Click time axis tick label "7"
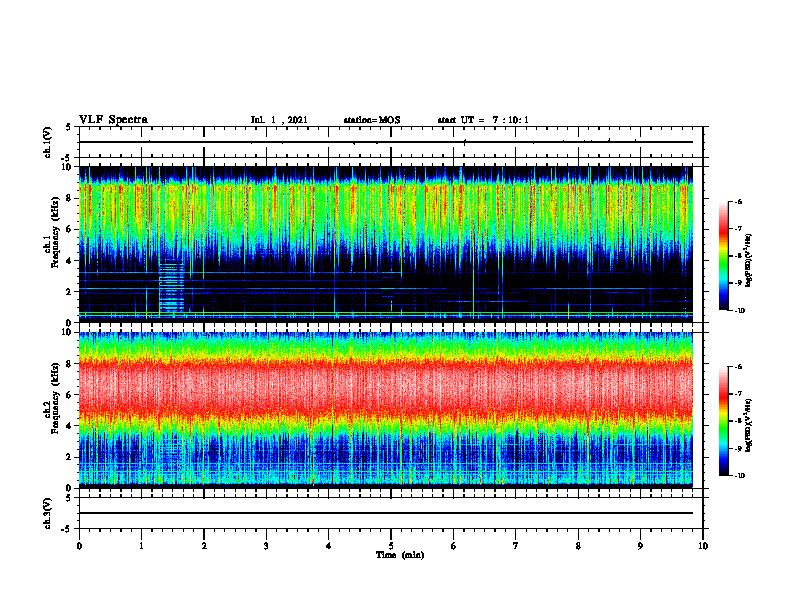The width and height of the screenshot is (792, 612). click(x=516, y=546)
